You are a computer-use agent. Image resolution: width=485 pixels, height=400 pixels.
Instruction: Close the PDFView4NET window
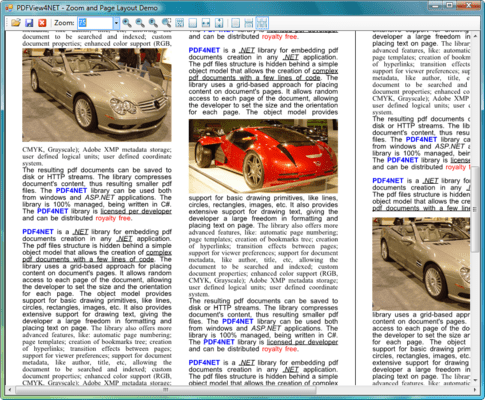point(468,5)
